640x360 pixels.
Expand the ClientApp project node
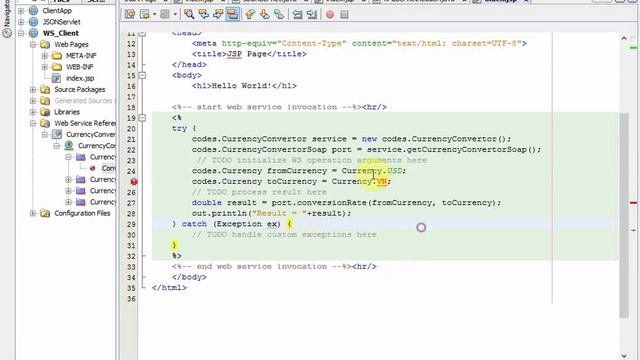pos(21,11)
